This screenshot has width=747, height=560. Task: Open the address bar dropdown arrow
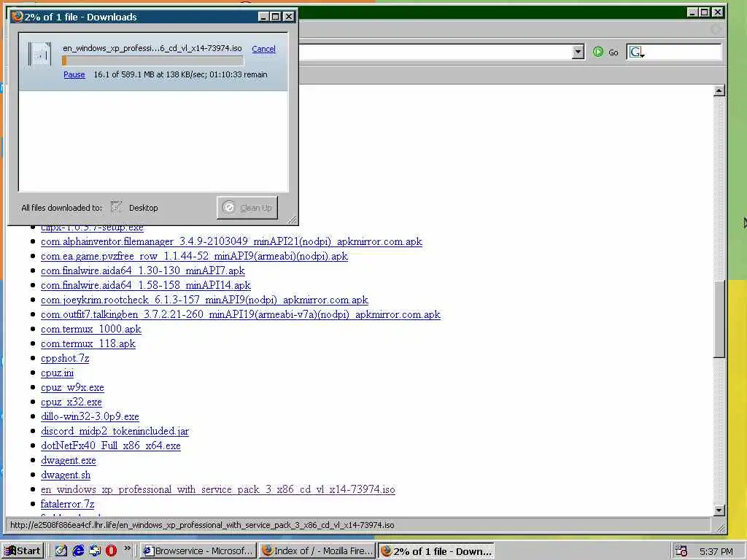click(578, 52)
